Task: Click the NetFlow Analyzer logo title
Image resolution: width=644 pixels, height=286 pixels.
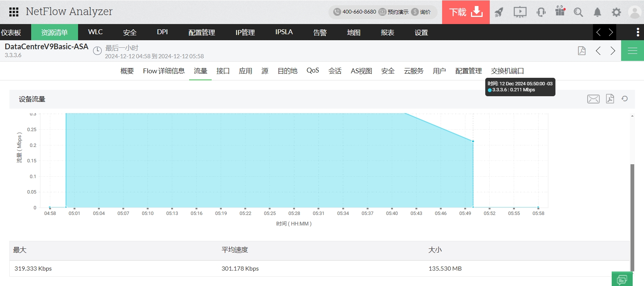Action: pyautogui.click(x=69, y=12)
